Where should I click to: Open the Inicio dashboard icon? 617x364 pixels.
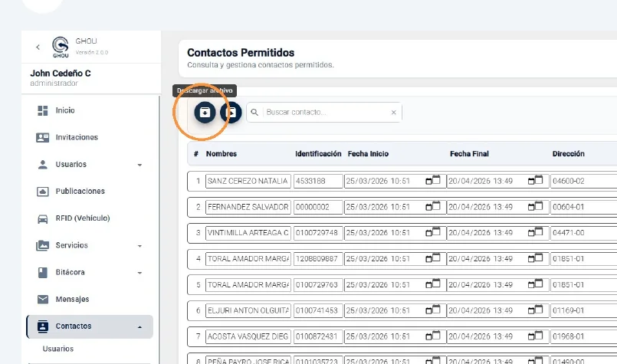[42, 110]
